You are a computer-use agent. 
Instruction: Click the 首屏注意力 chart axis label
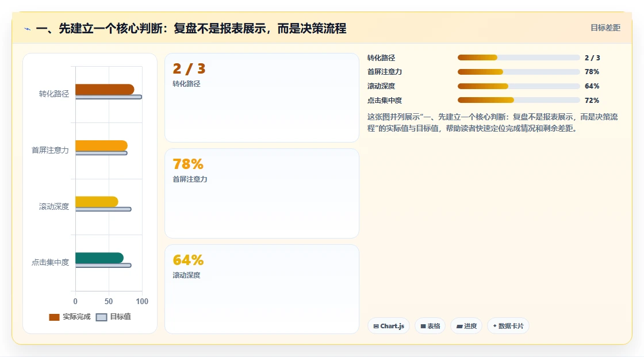point(50,150)
